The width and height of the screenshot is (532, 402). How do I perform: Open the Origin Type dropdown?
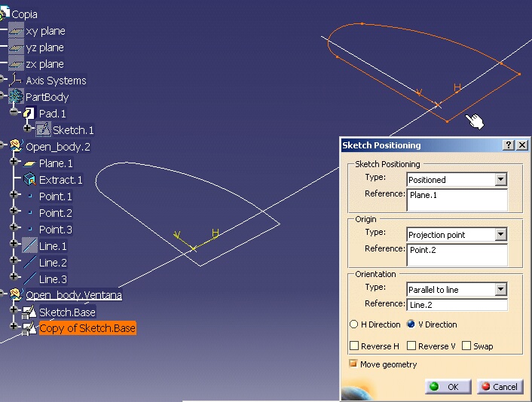500,235
